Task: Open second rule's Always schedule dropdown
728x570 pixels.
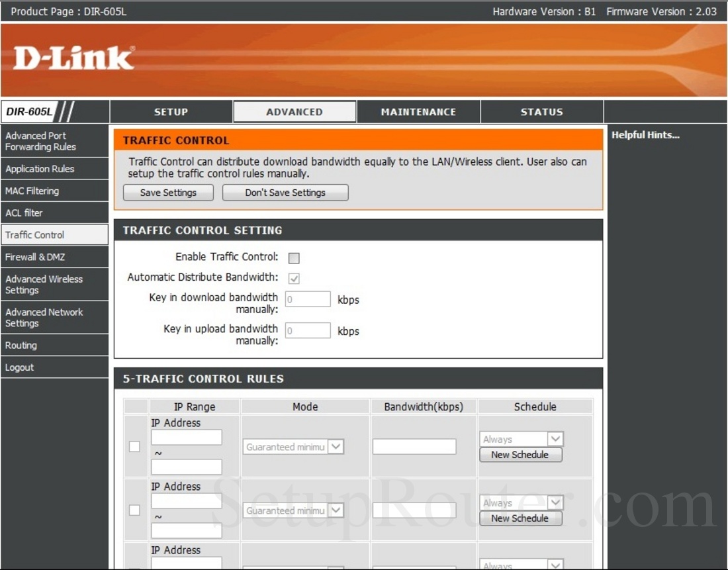Action: click(522, 502)
